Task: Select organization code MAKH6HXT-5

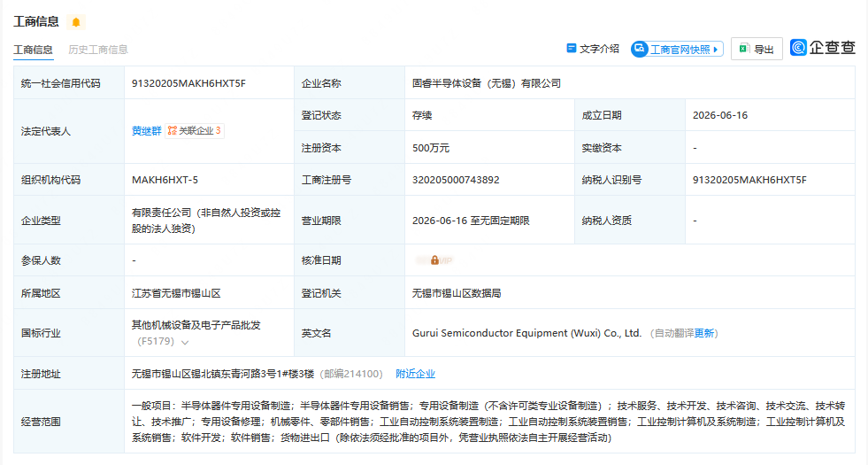Action: (x=165, y=180)
